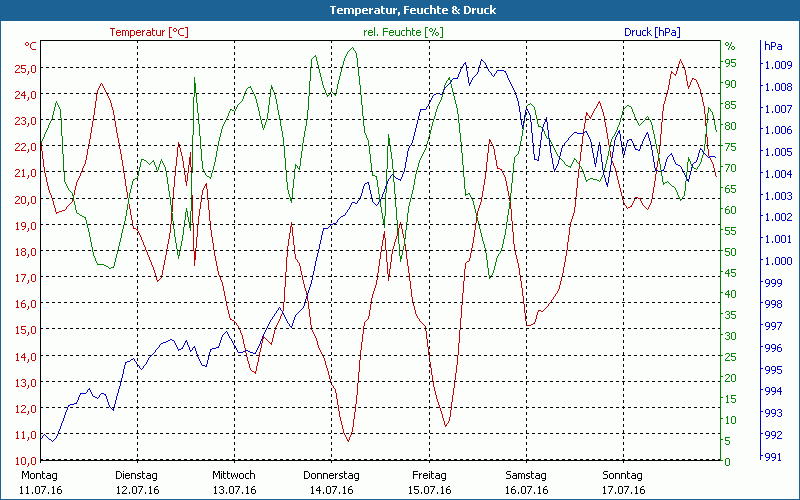This screenshot has height=500, width=800.
Task: Select the blue 'Druck [hPa]' legend label
Action: pyautogui.click(x=651, y=32)
